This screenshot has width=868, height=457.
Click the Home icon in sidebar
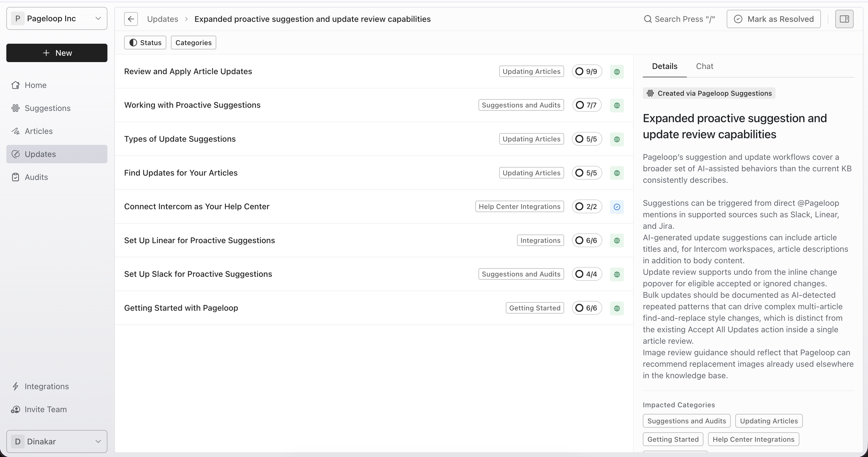click(16, 85)
